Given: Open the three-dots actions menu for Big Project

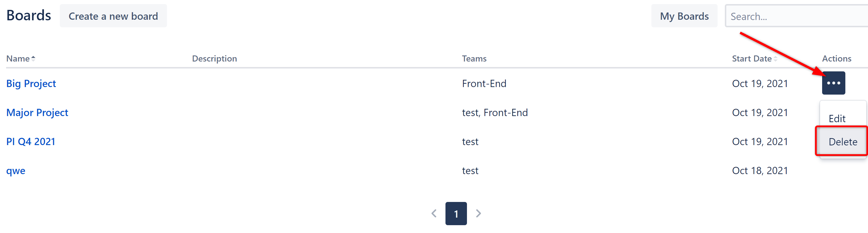Looking at the screenshot, I should pos(833,83).
